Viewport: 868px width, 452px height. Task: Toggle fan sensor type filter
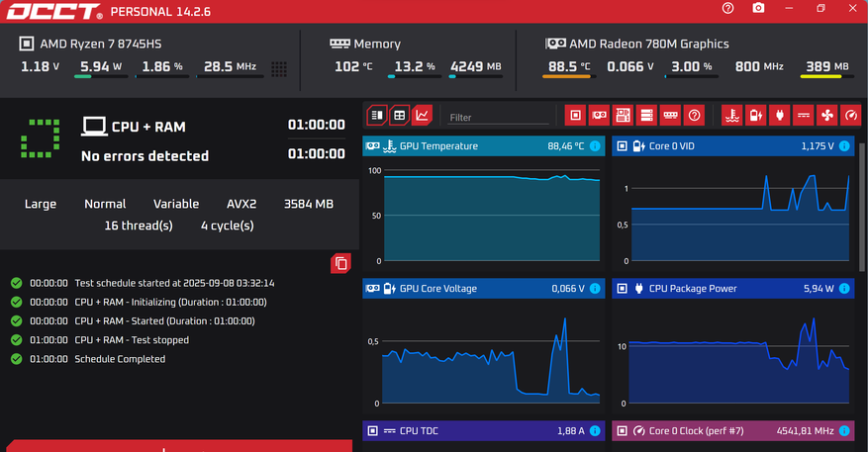(x=827, y=115)
